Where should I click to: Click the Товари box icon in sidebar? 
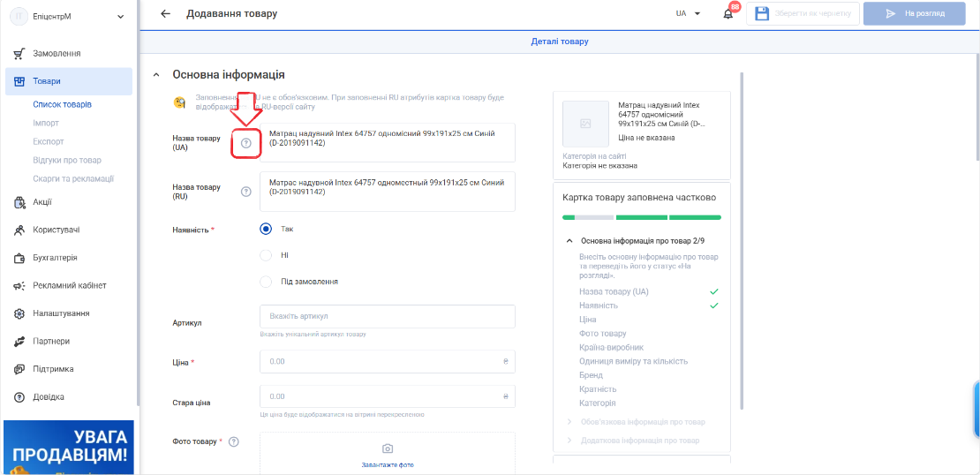point(19,81)
